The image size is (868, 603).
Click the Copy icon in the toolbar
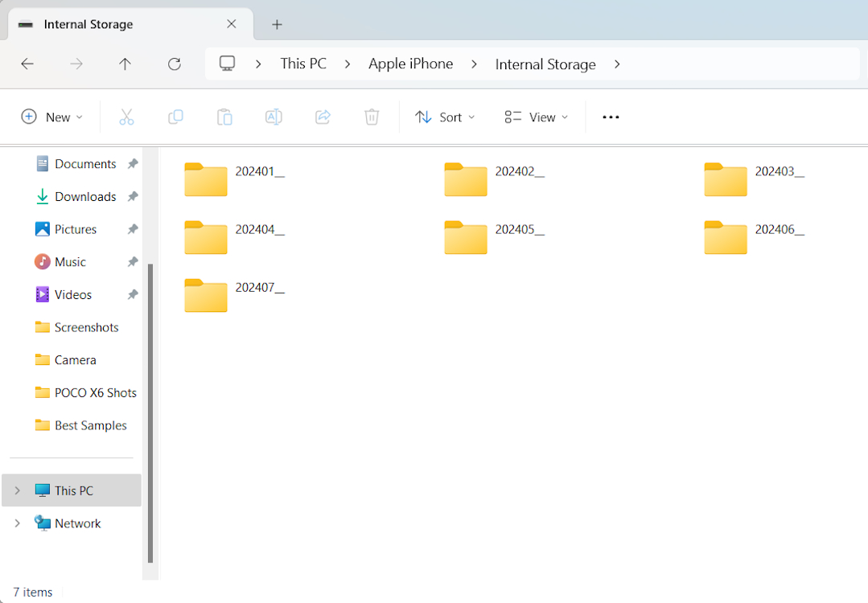point(175,117)
